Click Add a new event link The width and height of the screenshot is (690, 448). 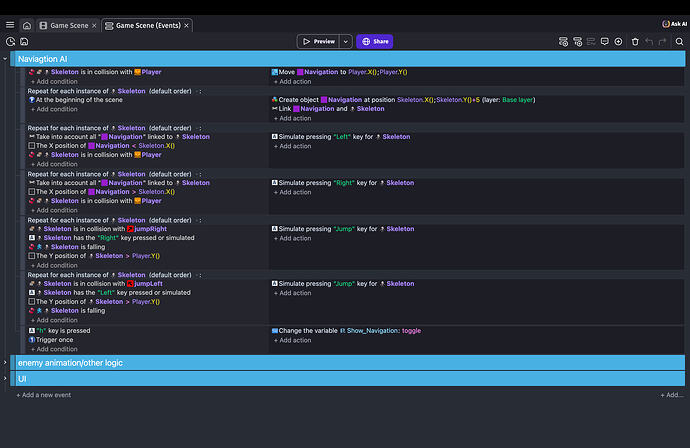44,395
